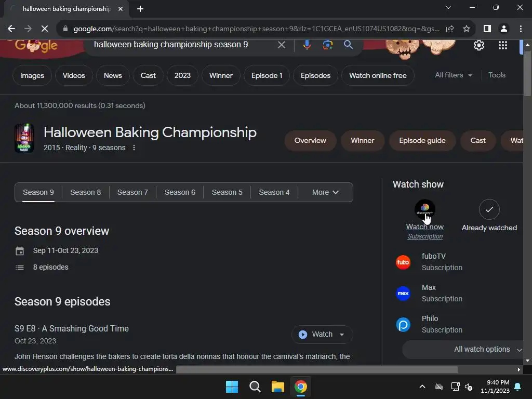Open a new browser tab
This screenshot has height=399, width=532.
(x=140, y=9)
